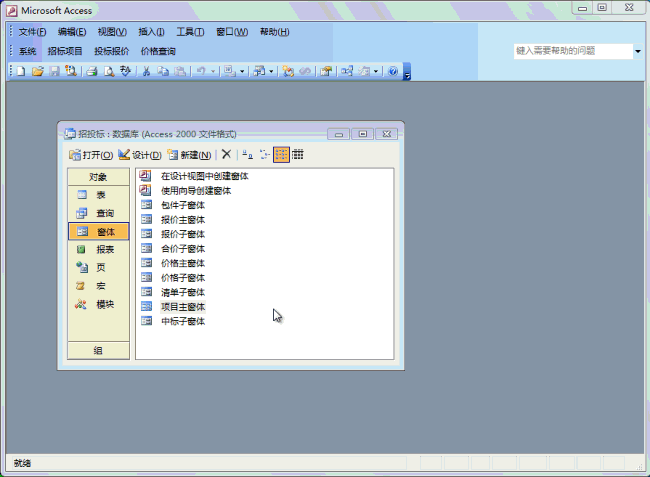Click the help question input box
The width and height of the screenshot is (650, 477).
pyautogui.click(x=573, y=51)
